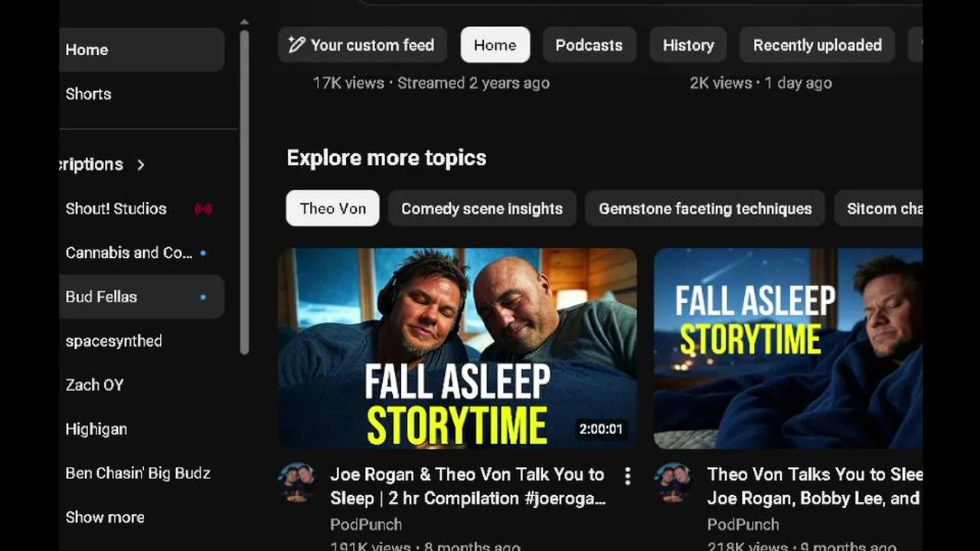Click the new-content dot beside Cannabis and Co...

[203, 253]
